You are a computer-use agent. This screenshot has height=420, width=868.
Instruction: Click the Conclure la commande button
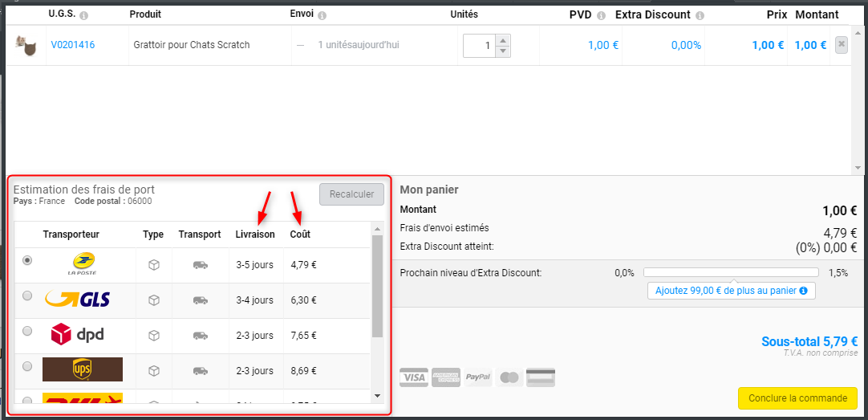(797, 398)
